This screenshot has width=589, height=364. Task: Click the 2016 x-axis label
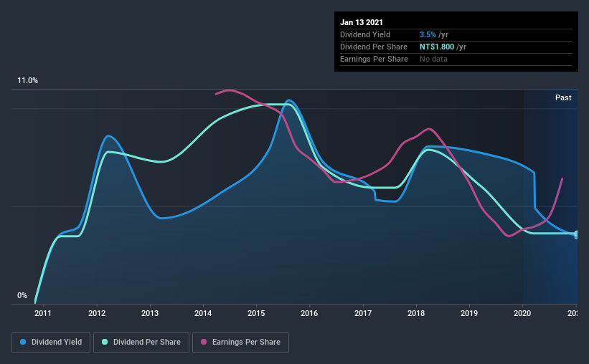click(x=309, y=313)
